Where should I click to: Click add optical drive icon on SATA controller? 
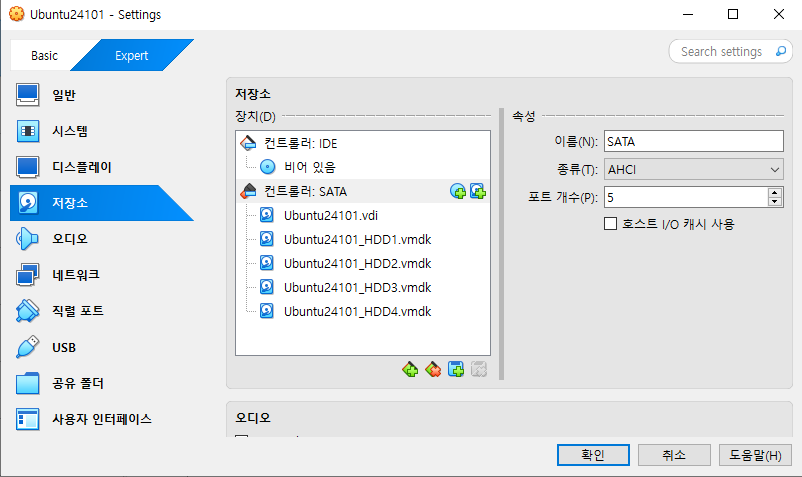[x=458, y=191]
